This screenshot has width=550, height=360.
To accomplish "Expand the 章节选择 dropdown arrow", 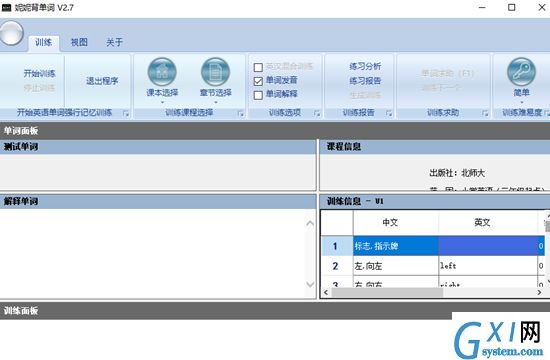I will coord(216,102).
